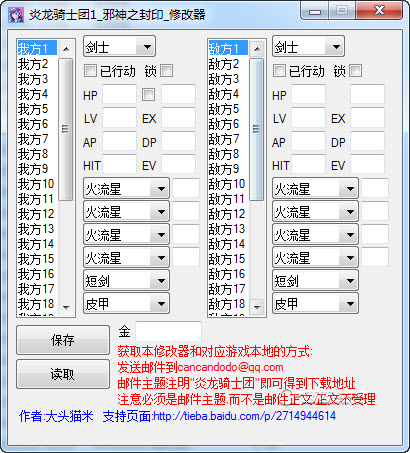410x453 pixels.
Task: Click the 读取 load button
Action: point(63,374)
